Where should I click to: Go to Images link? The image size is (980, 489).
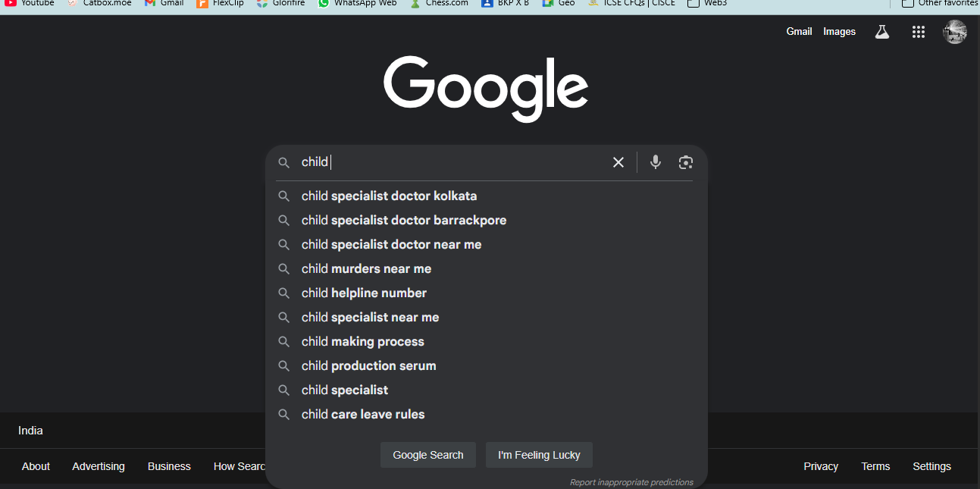coord(839,32)
